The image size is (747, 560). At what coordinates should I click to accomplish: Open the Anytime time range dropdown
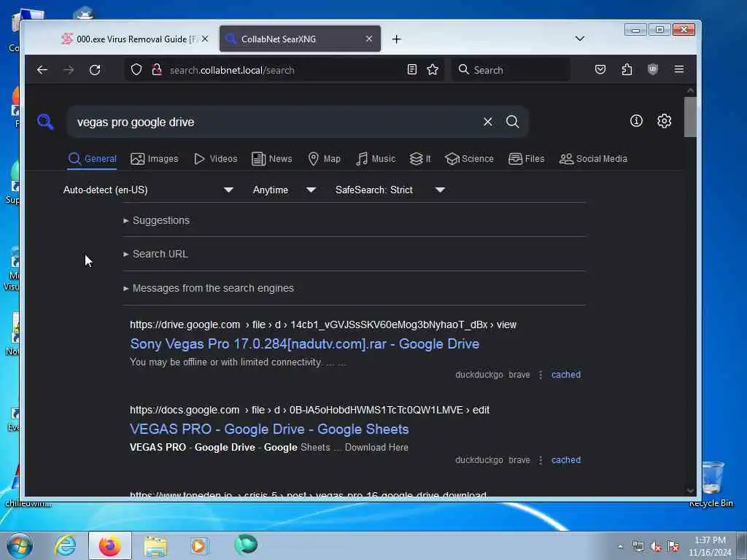click(285, 190)
